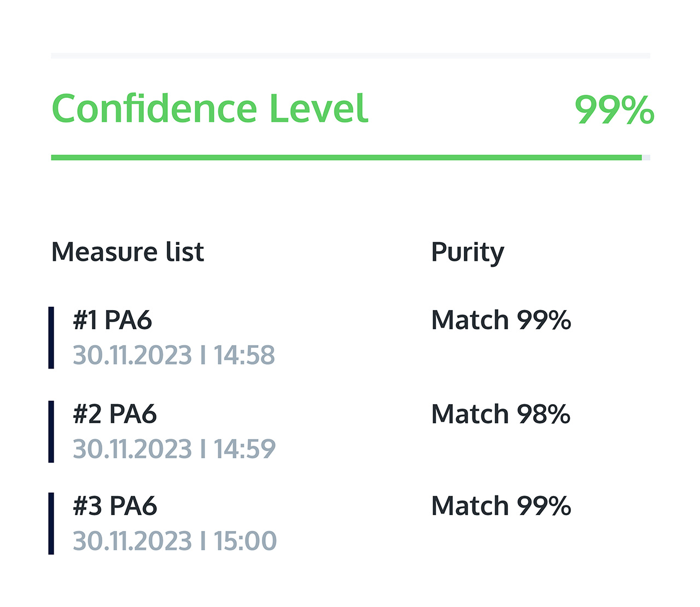Click the 14:59 timestamp under #2 PA6
This screenshot has width=700, height=607.
pyautogui.click(x=244, y=449)
